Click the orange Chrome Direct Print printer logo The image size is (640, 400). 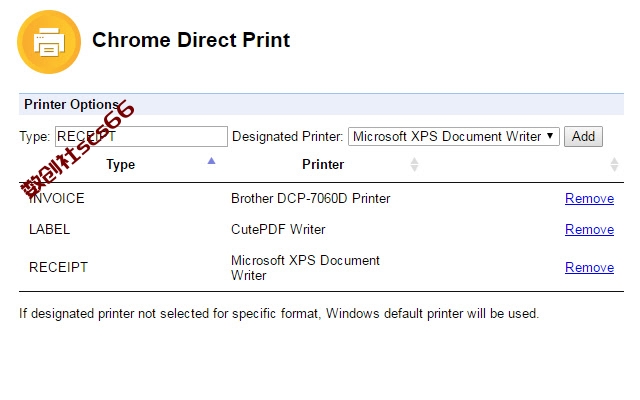click(x=49, y=42)
